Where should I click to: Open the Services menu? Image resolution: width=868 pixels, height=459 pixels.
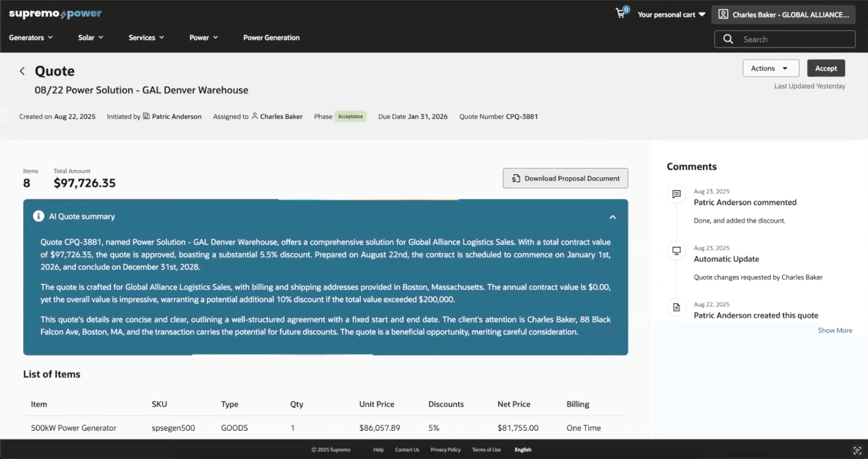pyautogui.click(x=146, y=38)
